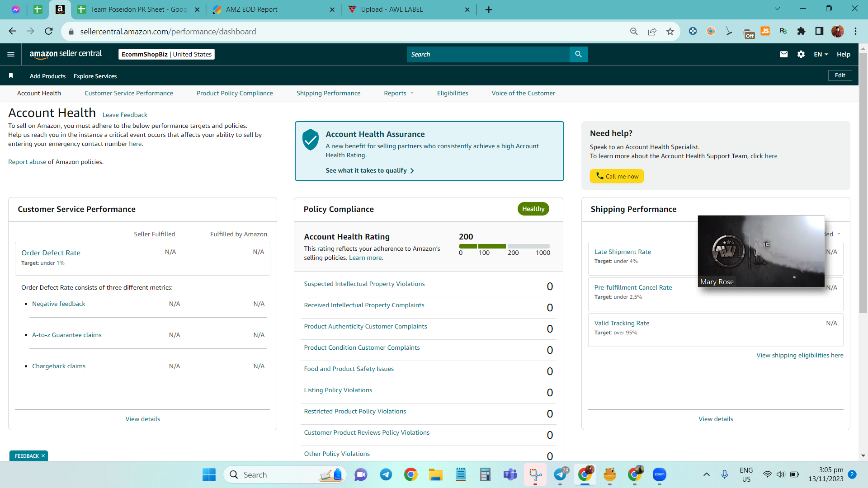This screenshot has width=868, height=488.
Task: Click the search magnifier button
Action: tap(578, 54)
